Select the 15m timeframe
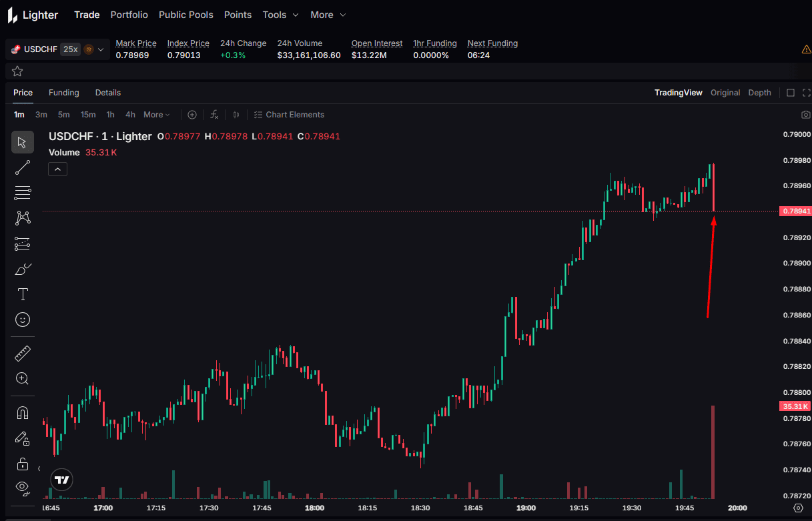The width and height of the screenshot is (812, 521). (x=88, y=115)
